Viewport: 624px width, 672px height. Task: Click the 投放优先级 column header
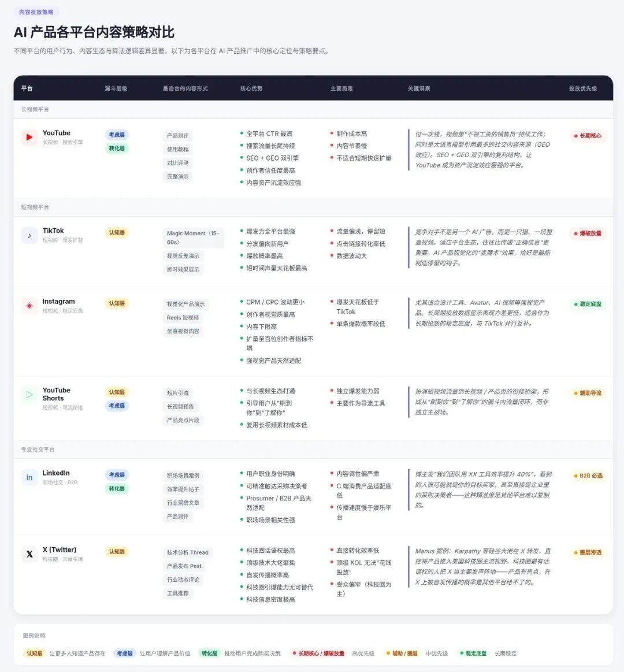[582, 88]
